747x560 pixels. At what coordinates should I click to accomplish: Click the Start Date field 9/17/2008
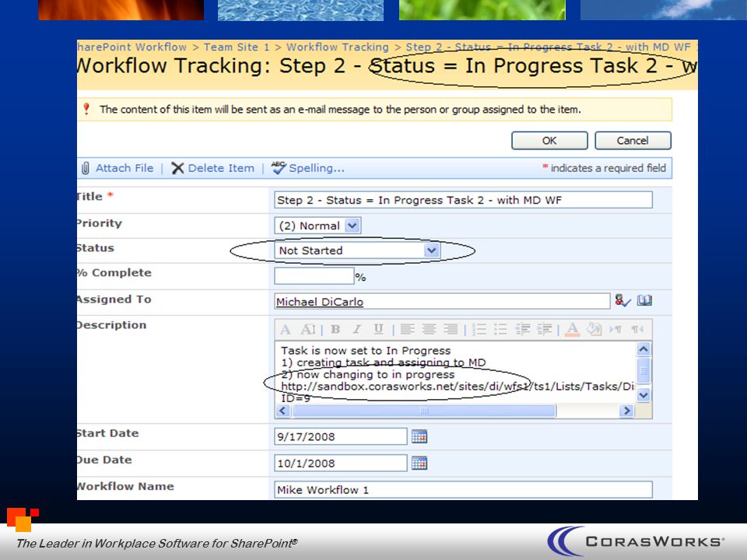coord(341,436)
